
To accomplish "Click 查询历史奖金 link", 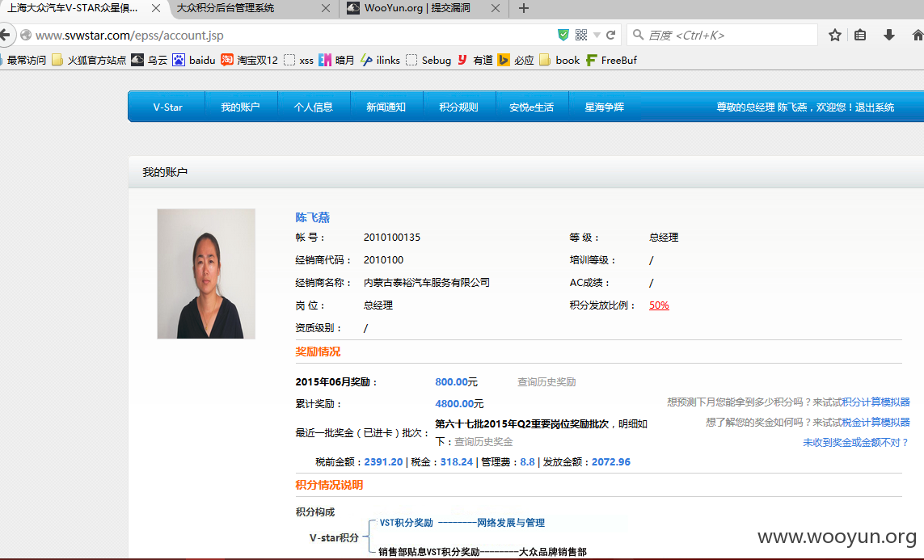I will [x=483, y=442].
